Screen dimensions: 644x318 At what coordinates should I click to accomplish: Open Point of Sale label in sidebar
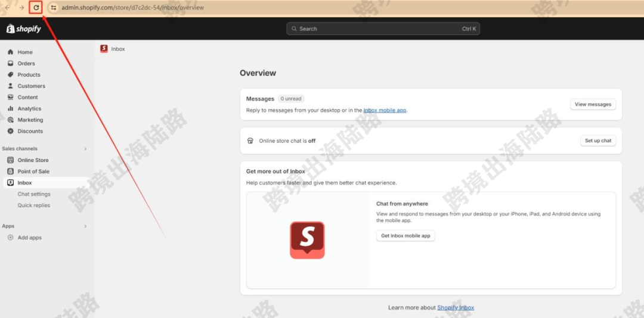coord(33,172)
